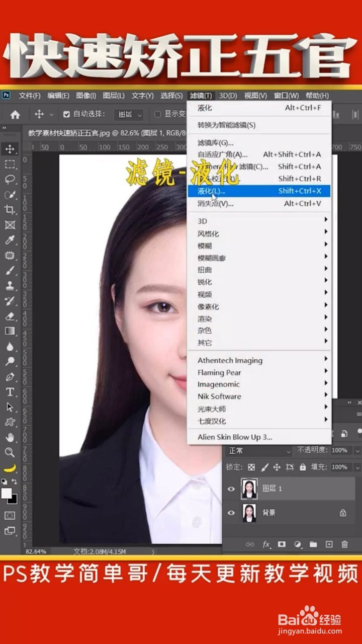This screenshot has width=362, height=644.
Task: Toggle Quick Mask mode
Action: [10, 515]
